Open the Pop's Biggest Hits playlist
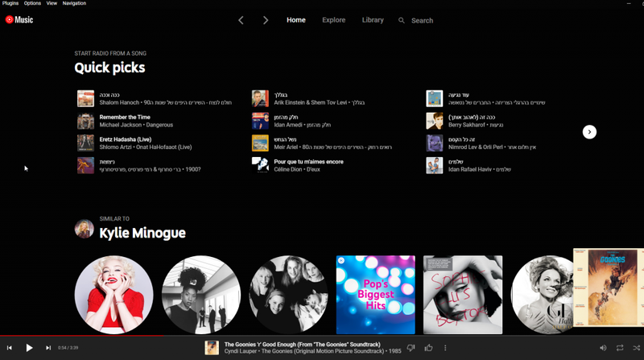This screenshot has height=360, width=644. [375, 295]
